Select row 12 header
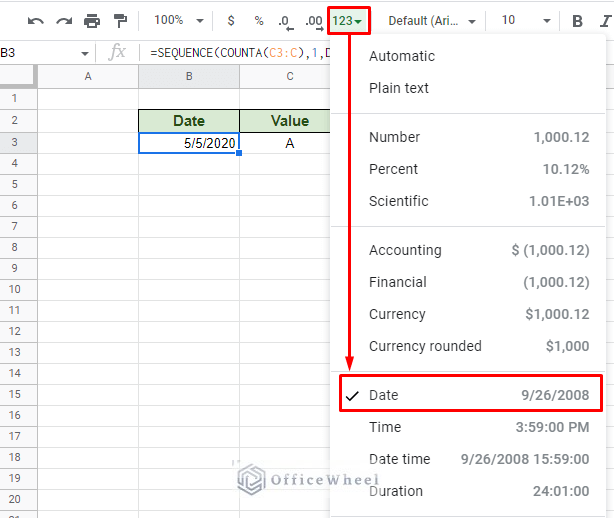This screenshot has width=614, height=518. point(18,331)
